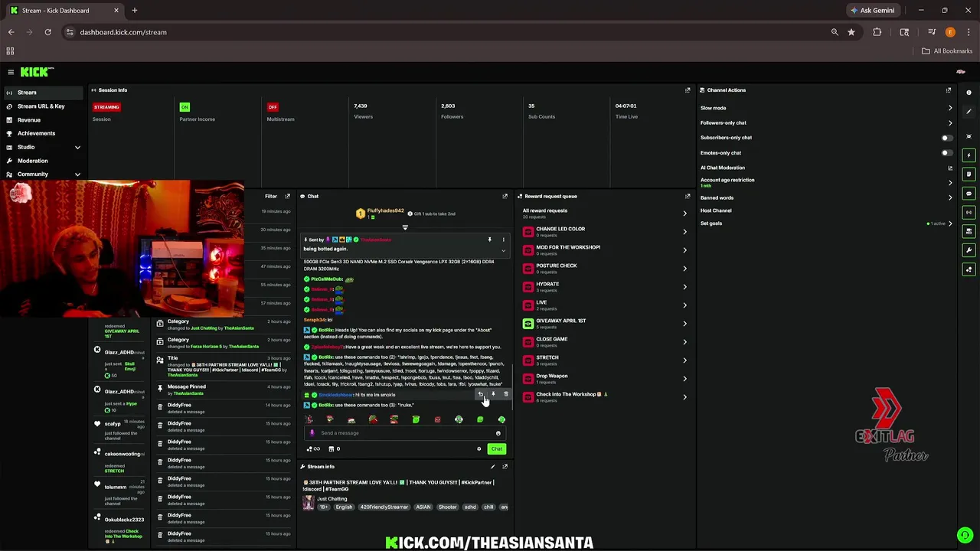Click the CHANGE LED COLOR reward icon
The width and height of the screenshot is (980, 551).
[528, 232]
